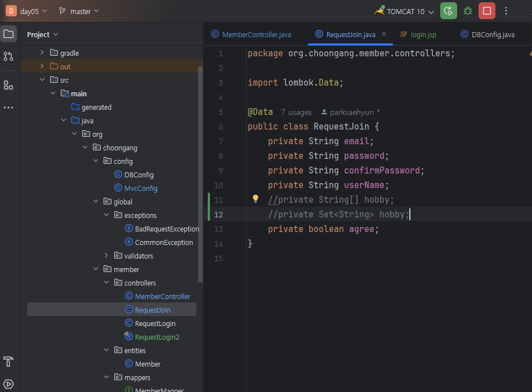
Task: Switch to the login.jsp tab
Action: tap(423, 34)
